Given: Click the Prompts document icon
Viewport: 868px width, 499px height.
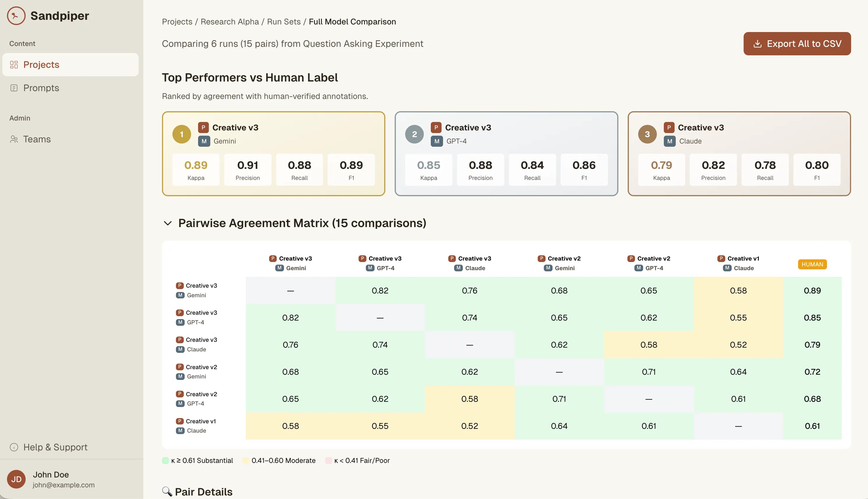Looking at the screenshot, I should (14, 88).
